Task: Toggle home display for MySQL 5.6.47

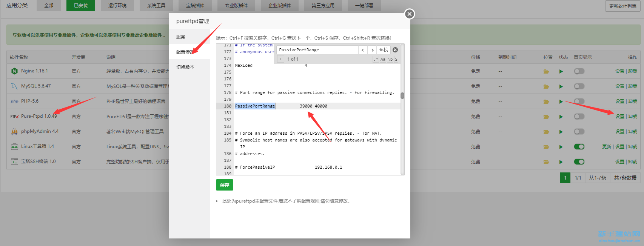Action: [579, 86]
